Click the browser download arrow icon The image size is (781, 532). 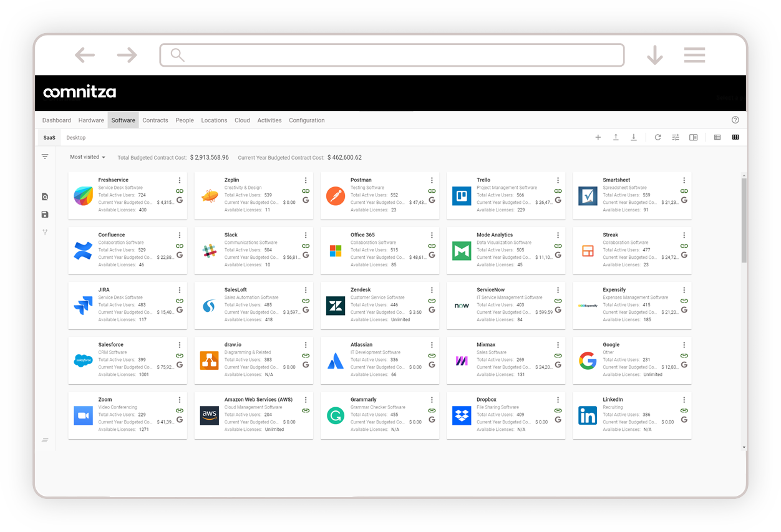tap(654, 55)
